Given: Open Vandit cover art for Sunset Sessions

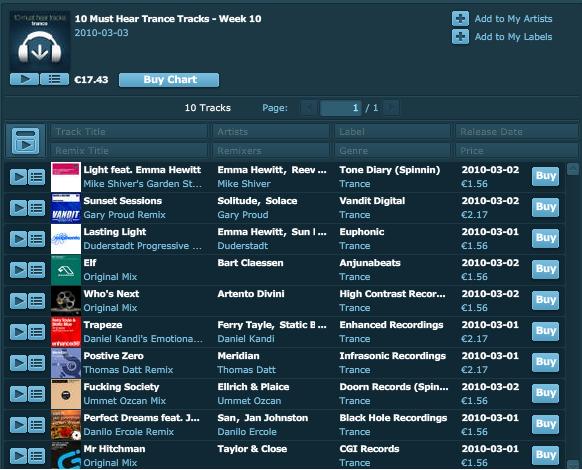Looking at the screenshot, I should click(x=66, y=208).
